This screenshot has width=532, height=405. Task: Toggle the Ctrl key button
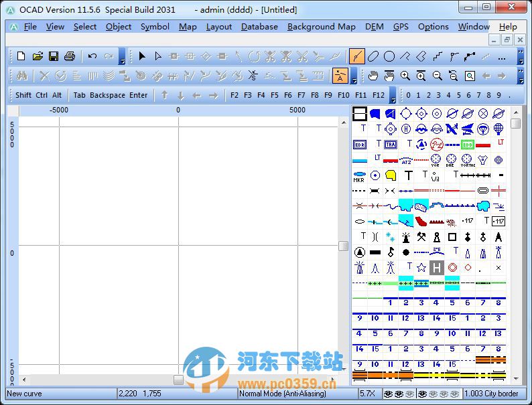coord(42,95)
